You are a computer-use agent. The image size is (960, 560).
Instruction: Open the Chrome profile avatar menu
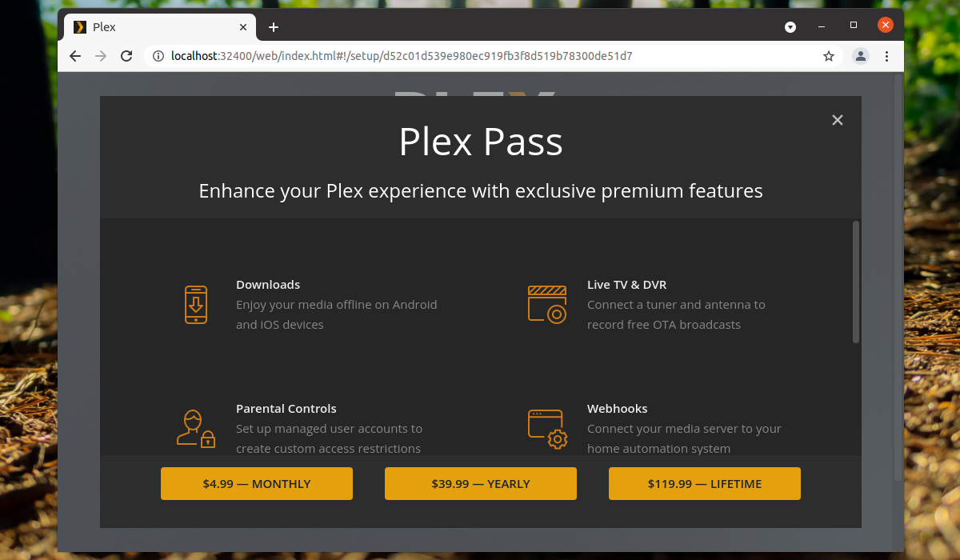pyautogui.click(x=861, y=56)
